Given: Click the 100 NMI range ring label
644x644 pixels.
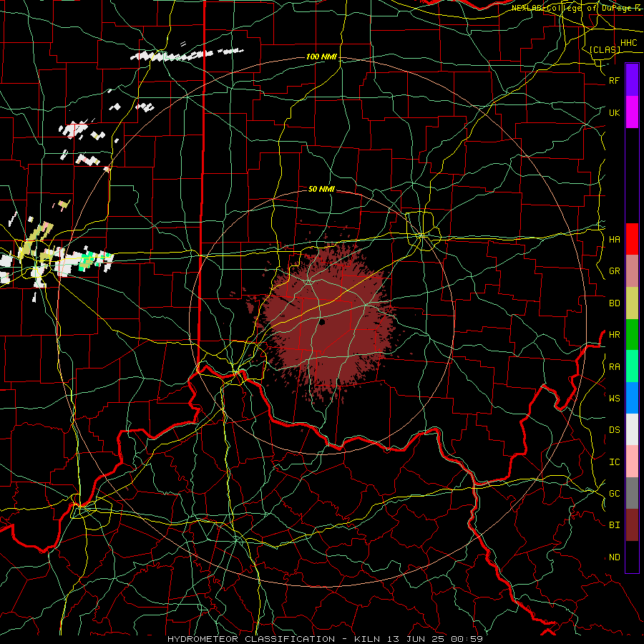Looking at the screenshot, I should coord(321,57).
